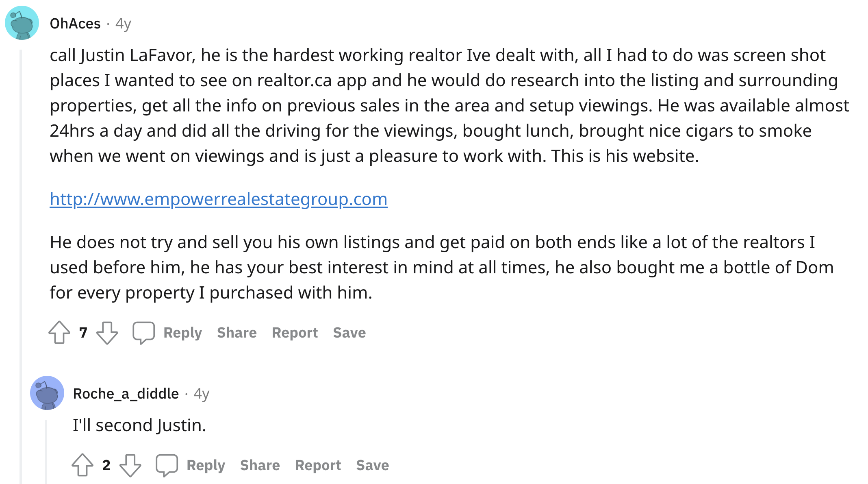Report the OhAces comment
This screenshot has height=484, width=868.
tap(295, 333)
